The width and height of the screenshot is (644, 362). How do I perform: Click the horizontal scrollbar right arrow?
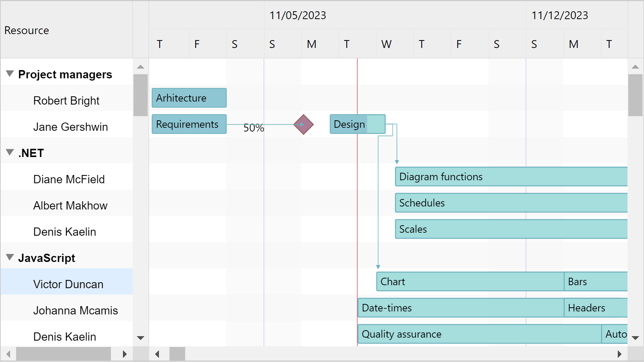coord(620,353)
